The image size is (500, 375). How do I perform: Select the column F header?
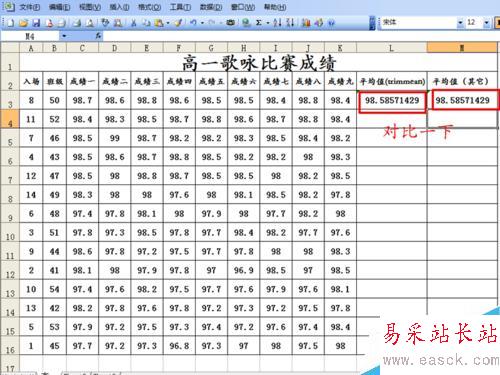click(x=179, y=48)
